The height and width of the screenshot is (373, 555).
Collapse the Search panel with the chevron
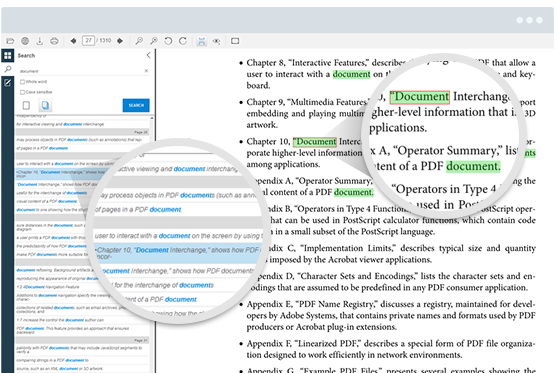pyautogui.click(x=148, y=55)
